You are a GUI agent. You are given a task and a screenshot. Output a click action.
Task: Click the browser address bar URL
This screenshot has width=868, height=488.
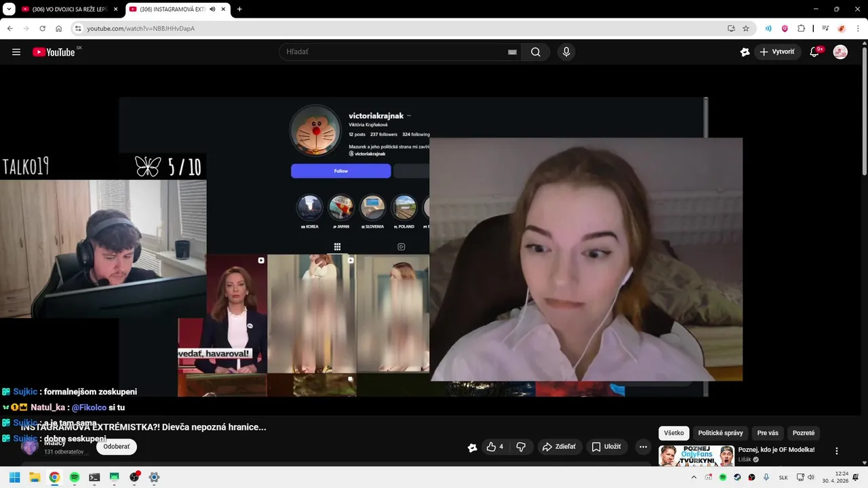click(141, 28)
